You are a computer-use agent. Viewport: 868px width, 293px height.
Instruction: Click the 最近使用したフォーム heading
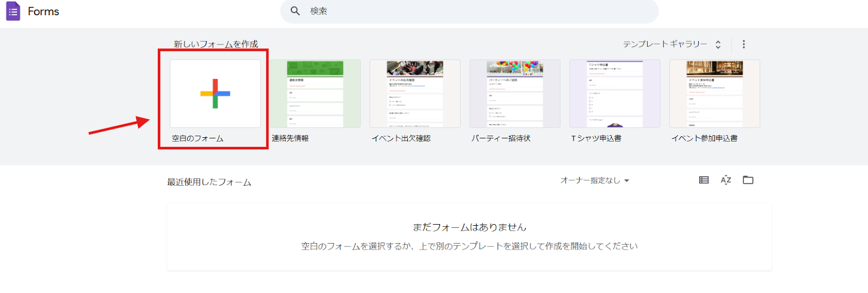209,182
